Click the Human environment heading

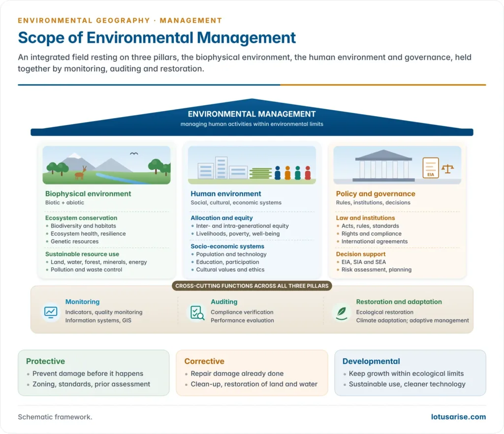pyautogui.click(x=225, y=194)
